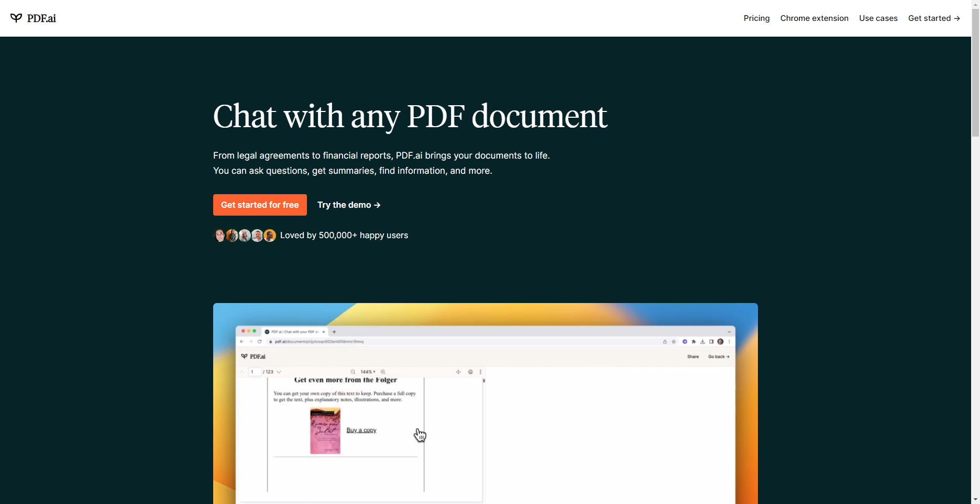Click the print icon in the demo toolbar
Screen dimensions: 980x504
pyautogui.click(x=470, y=372)
